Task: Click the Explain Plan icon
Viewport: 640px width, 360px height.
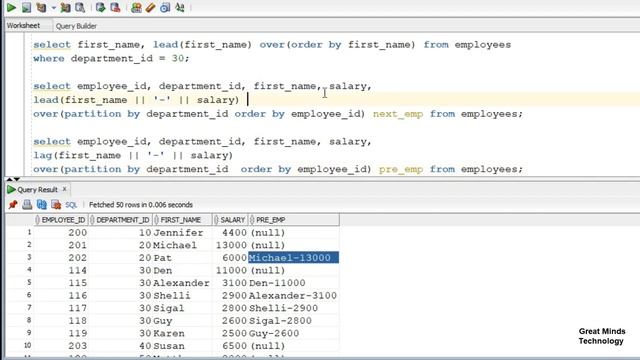Action: tap(41, 7)
